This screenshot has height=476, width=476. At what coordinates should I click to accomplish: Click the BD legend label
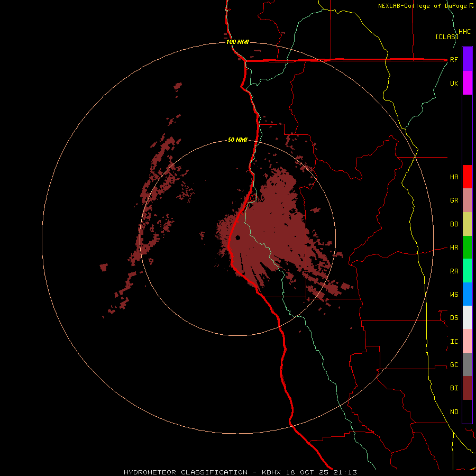coord(454,224)
